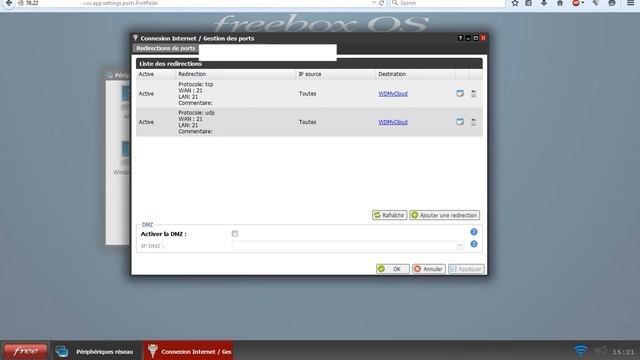640x360 pixels.
Task: Click 'Toutes' in the udp row
Action: (x=307, y=122)
